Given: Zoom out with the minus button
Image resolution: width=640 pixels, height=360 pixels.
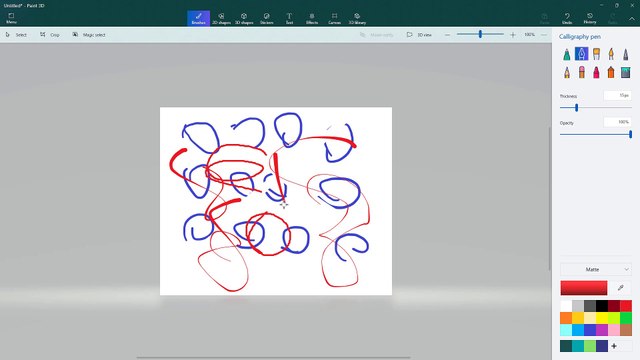Looking at the screenshot, I should 447,35.
